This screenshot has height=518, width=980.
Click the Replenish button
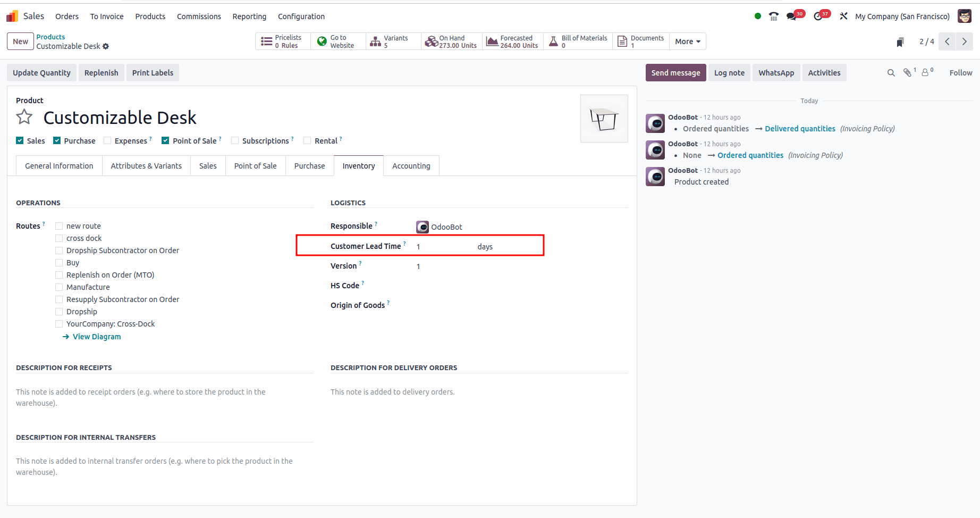[x=102, y=73]
